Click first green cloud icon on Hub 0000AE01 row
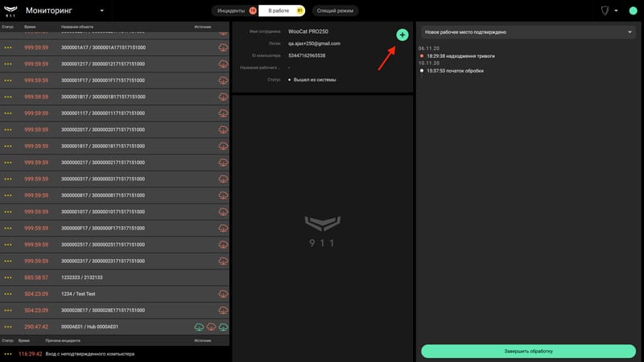 pyautogui.click(x=199, y=327)
